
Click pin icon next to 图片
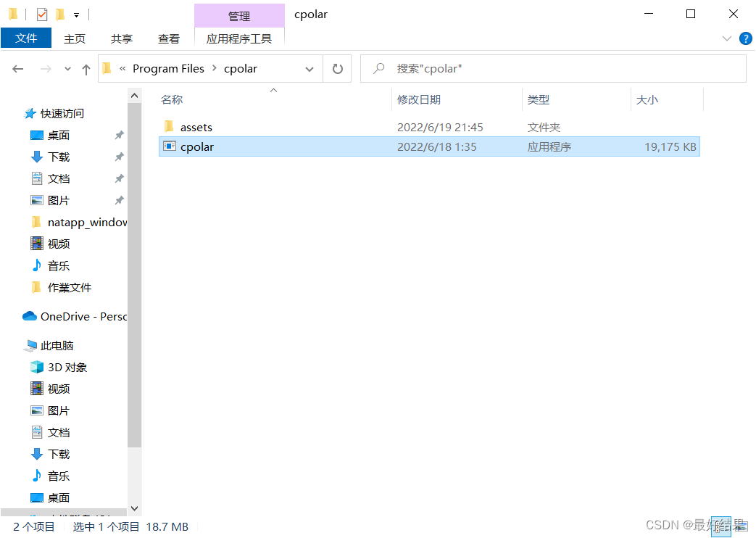(x=119, y=200)
